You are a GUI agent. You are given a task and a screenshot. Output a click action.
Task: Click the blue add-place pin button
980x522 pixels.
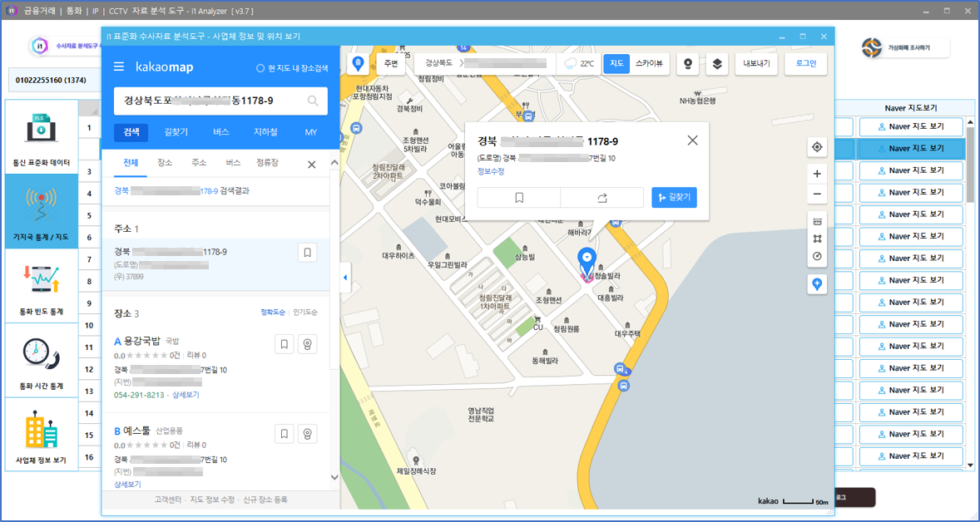click(817, 285)
